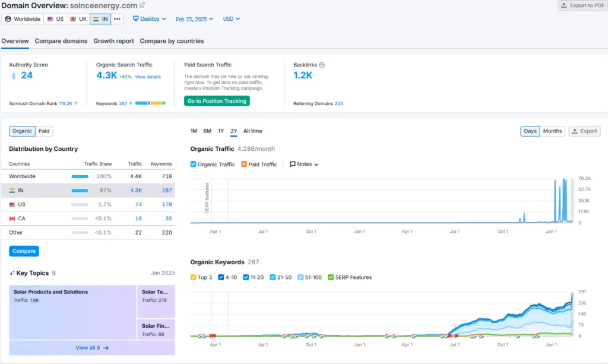Switch to the Compare domains tab
Screen dimensions: 608x364
coord(61,41)
